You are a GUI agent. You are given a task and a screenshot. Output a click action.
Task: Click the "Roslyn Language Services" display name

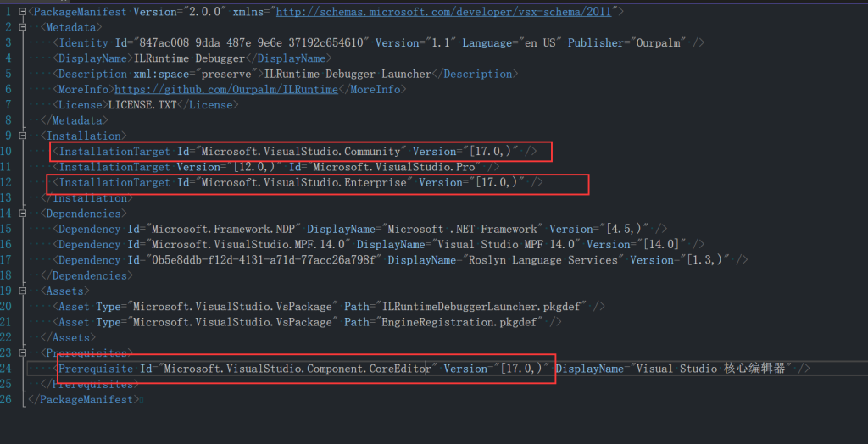pyautogui.click(x=542, y=259)
